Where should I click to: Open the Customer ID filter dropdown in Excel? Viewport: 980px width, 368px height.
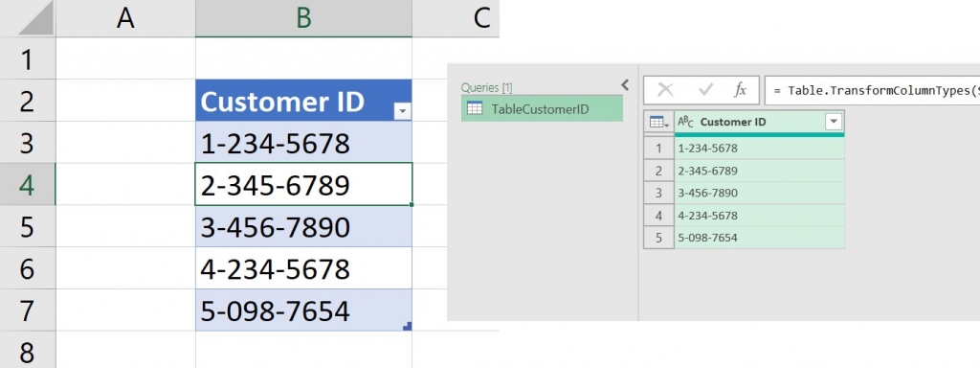[x=402, y=111]
